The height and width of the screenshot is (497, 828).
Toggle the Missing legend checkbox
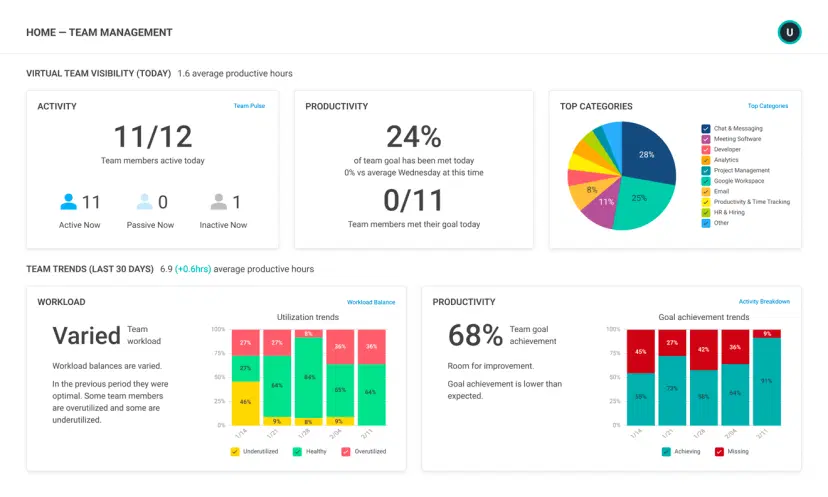(719, 452)
